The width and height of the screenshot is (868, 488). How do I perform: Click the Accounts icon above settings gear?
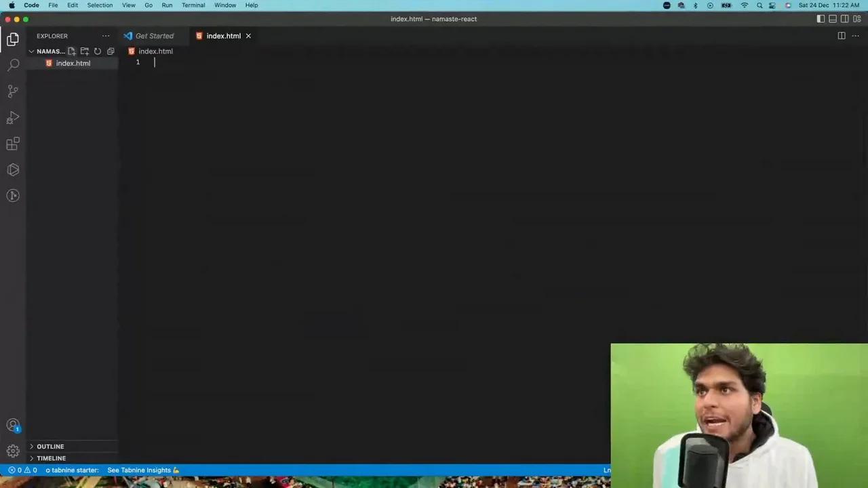pyautogui.click(x=13, y=425)
